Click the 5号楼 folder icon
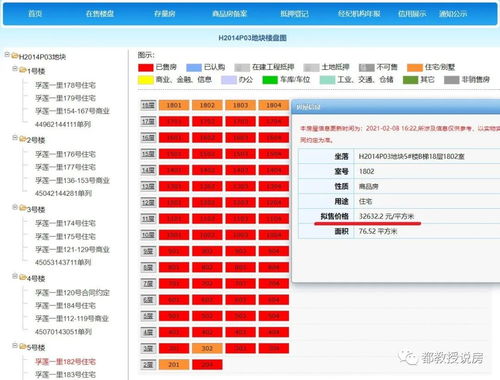 pyautogui.click(x=22, y=347)
